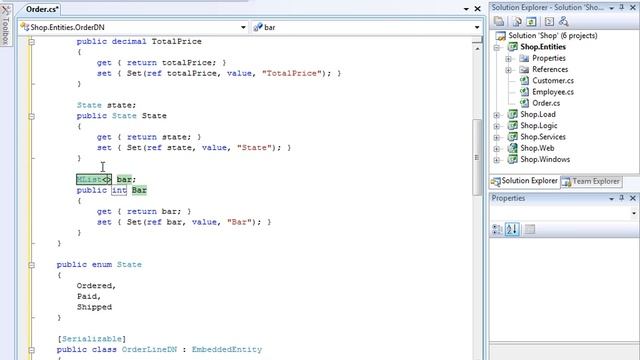Click the "TotalPrice" string literal

point(291,73)
